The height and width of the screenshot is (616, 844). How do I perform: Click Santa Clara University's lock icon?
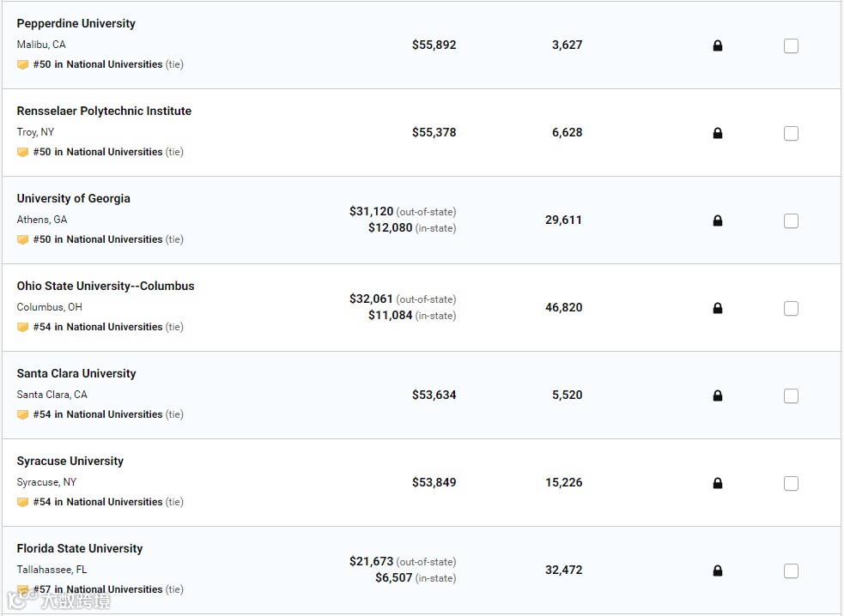point(718,396)
